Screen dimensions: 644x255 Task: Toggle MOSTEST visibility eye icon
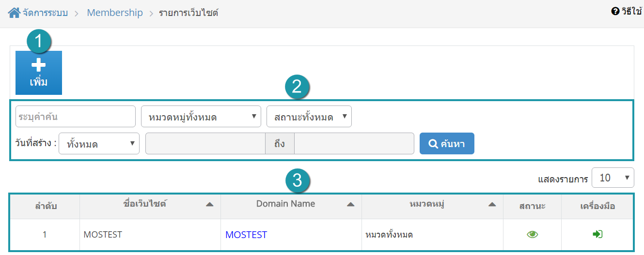pyautogui.click(x=533, y=235)
